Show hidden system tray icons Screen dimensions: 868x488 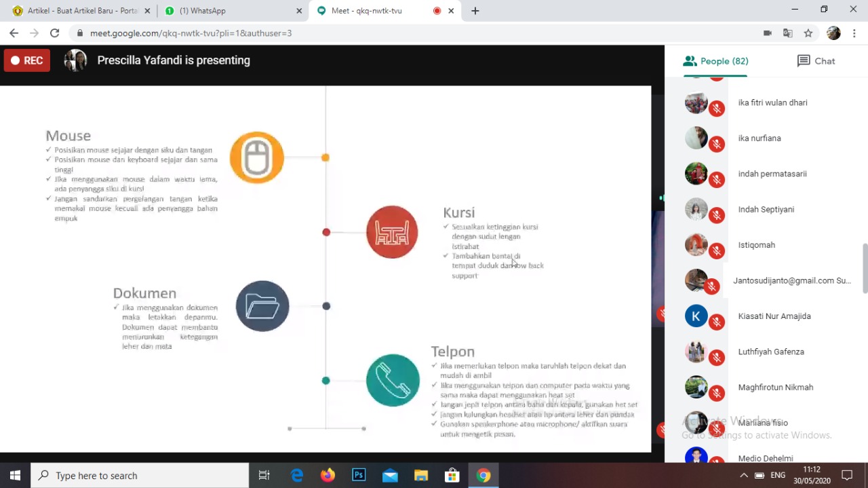744,476
